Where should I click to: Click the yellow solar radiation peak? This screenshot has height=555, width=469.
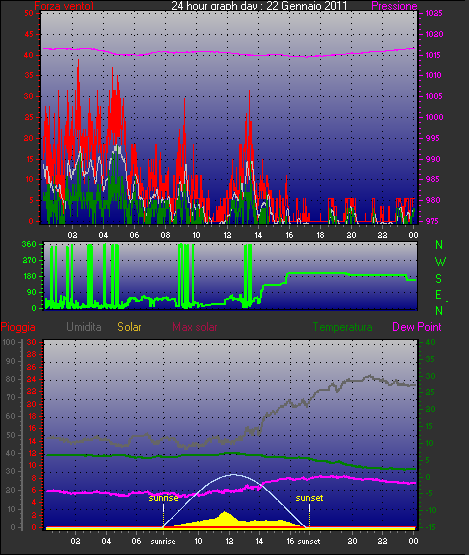pyautogui.click(x=225, y=513)
